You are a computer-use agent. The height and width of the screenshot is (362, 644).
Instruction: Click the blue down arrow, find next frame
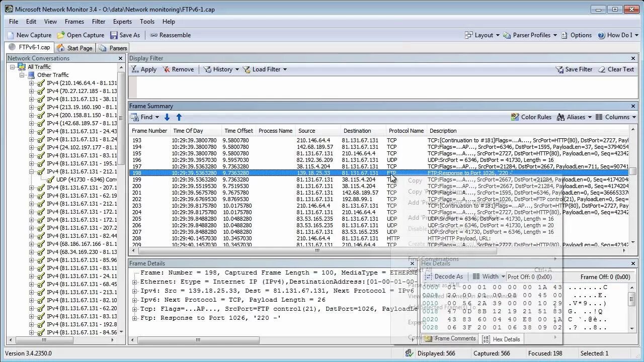[x=168, y=117]
